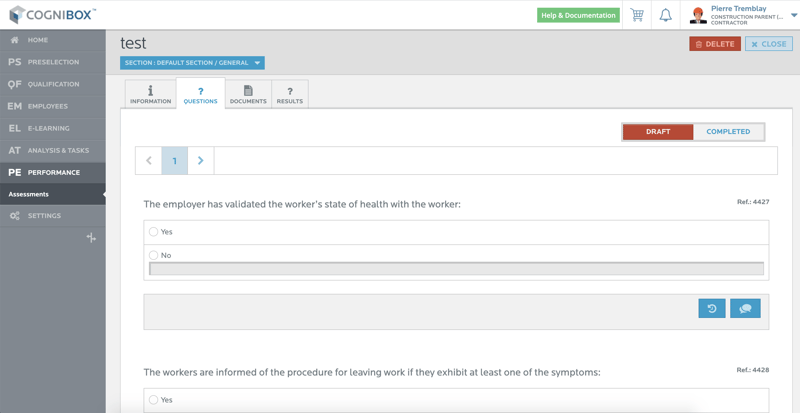Open Analysis & Tasks in sidebar

(x=53, y=151)
